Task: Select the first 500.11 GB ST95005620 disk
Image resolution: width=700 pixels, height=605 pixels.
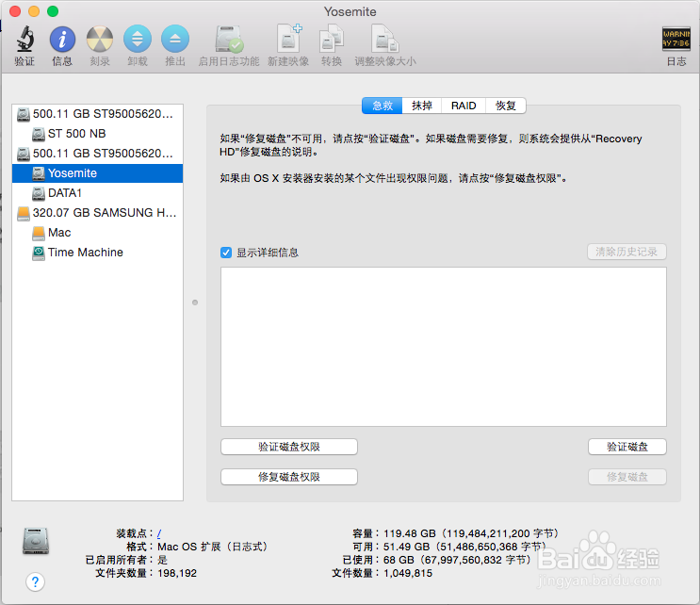Action: coord(97,114)
